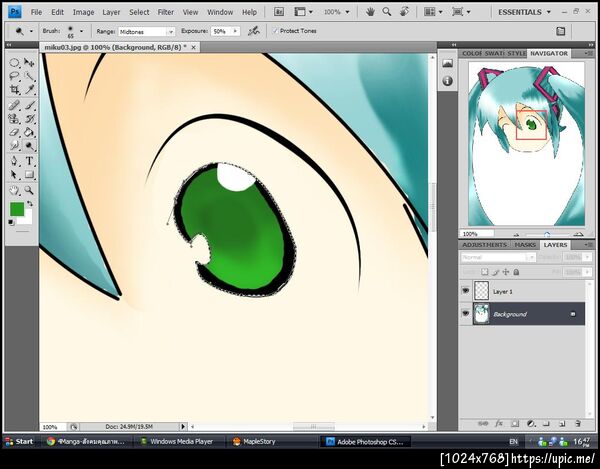Click the green foreground color swatch
This screenshot has width=600, height=469.
pyautogui.click(x=16, y=209)
